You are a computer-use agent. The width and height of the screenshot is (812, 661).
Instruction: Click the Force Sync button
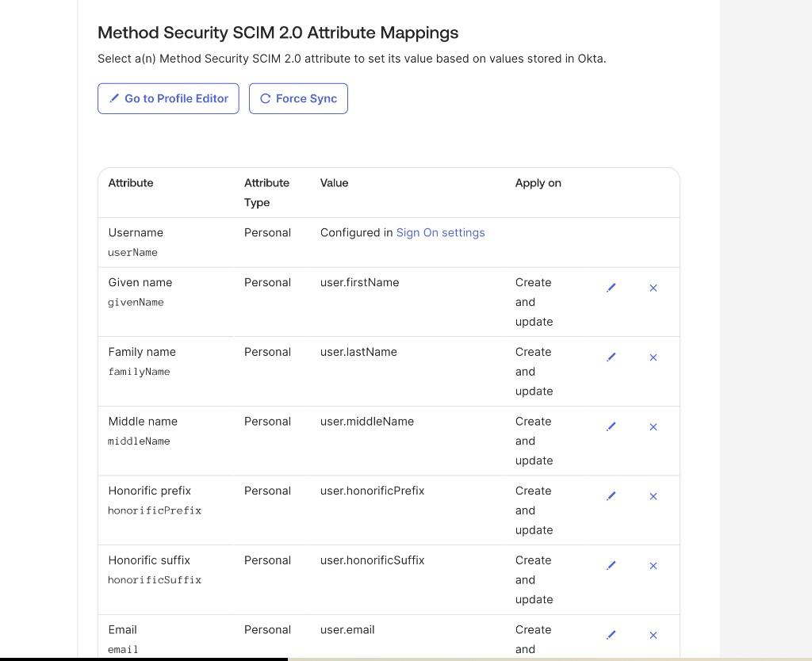(298, 98)
